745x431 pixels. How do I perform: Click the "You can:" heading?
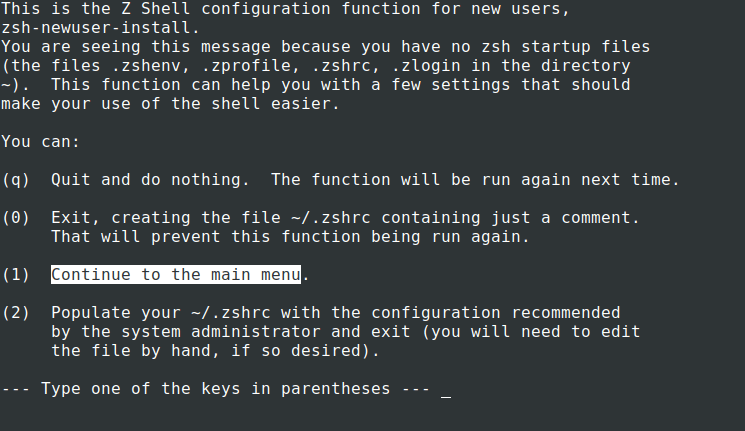[36, 142]
